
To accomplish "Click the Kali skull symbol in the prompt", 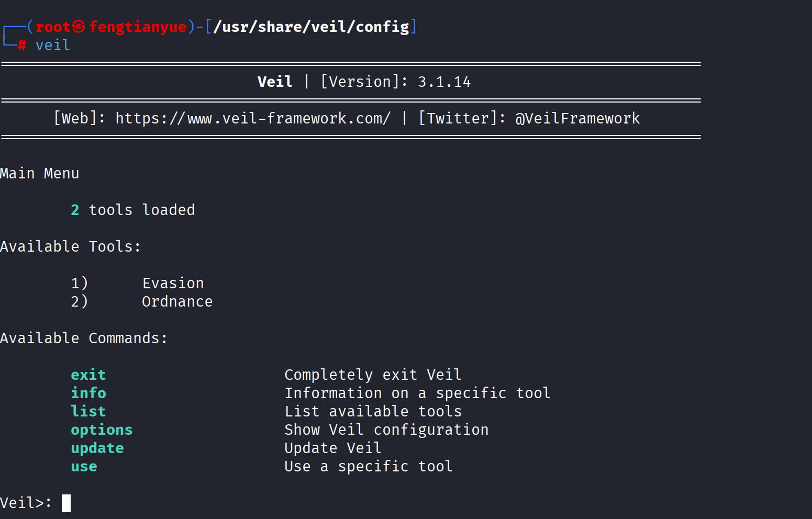I will tap(79, 27).
